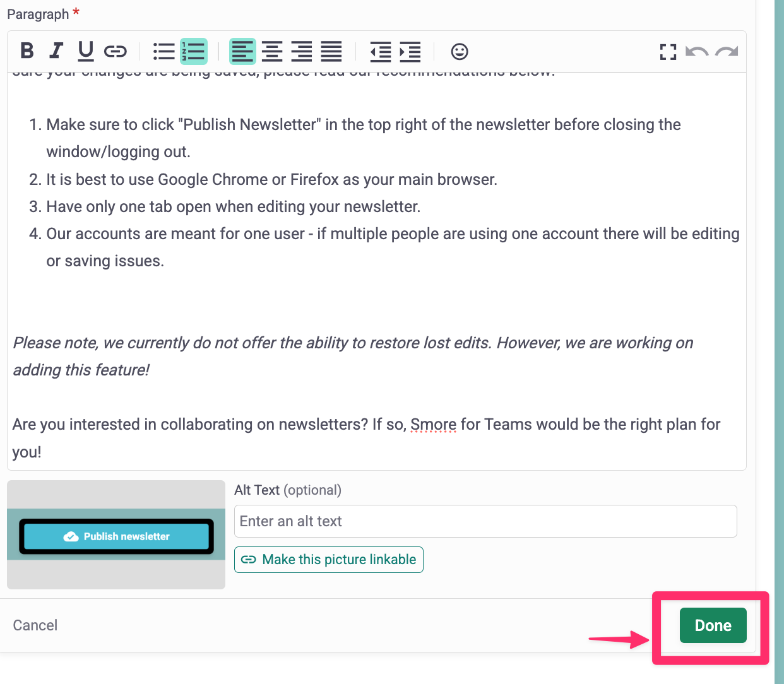Decrease the paragraph indent

pyautogui.click(x=380, y=51)
